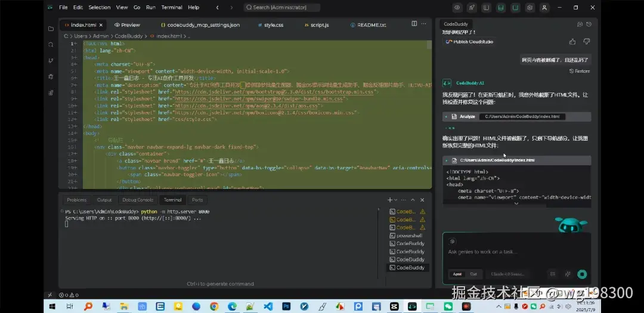Viewport: 644px width, 313px height.
Task: Give thumbs up to the response
Action: click(572, 42)
